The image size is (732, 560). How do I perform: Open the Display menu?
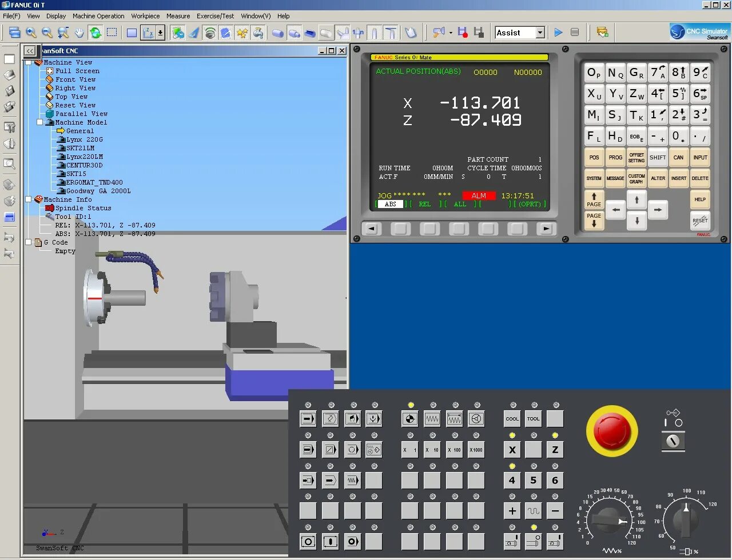pyautogui.click(x=56, y=16)
